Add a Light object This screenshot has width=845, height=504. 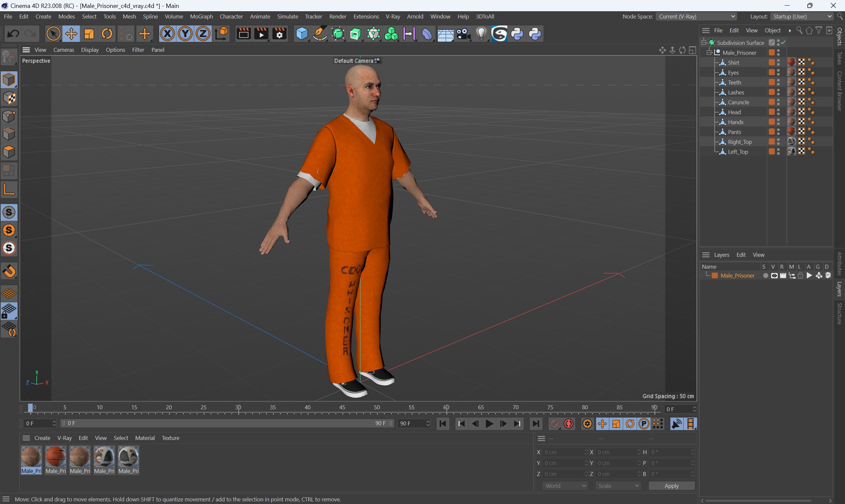[481, 34]
